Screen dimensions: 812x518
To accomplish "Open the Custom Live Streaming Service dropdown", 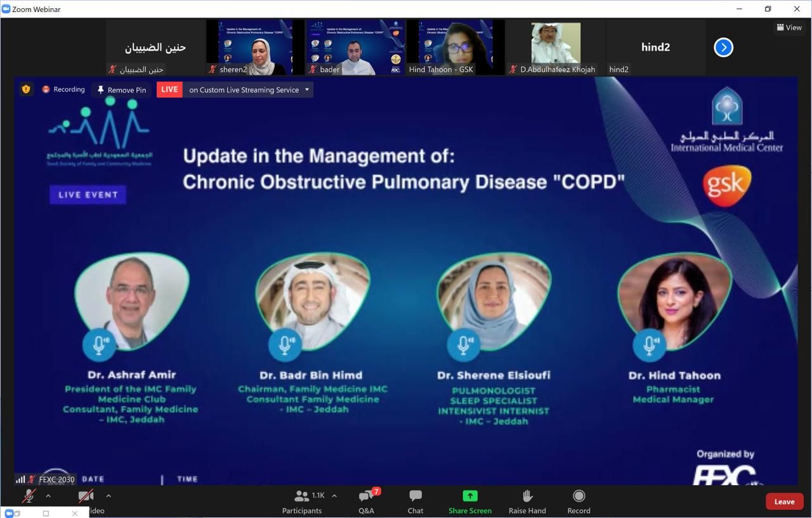I will (307, 89).
